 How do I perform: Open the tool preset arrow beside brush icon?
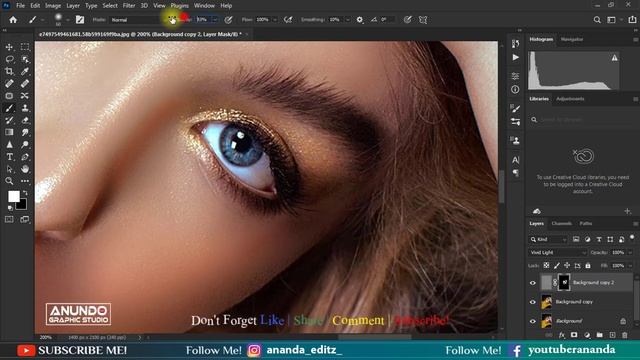[42, 20]
